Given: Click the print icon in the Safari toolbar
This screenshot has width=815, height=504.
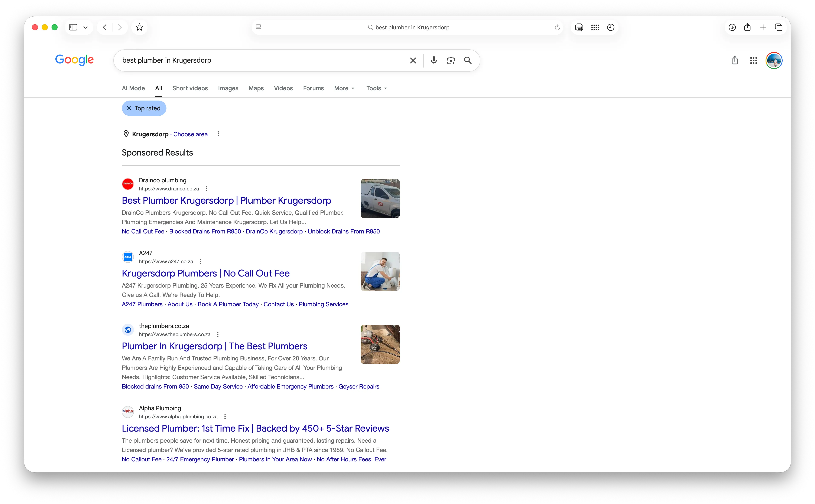Looking at the screenshot, I should [x=579, y=27].
